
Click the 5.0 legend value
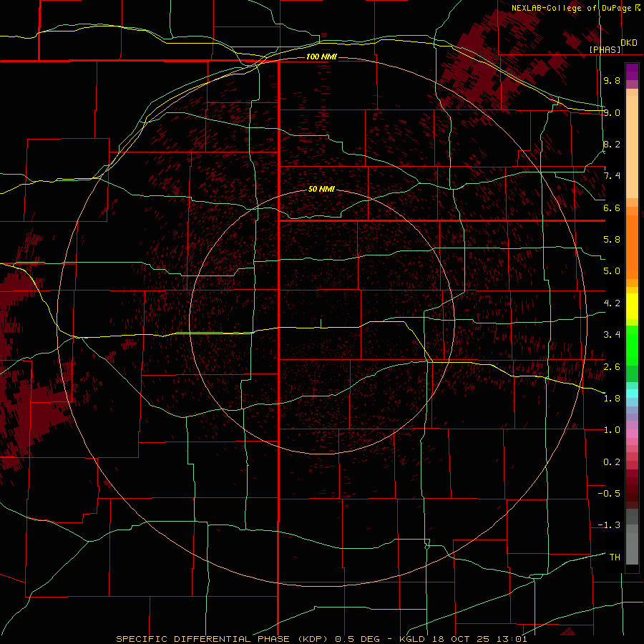pyautogui.click(x=612, y=271)
